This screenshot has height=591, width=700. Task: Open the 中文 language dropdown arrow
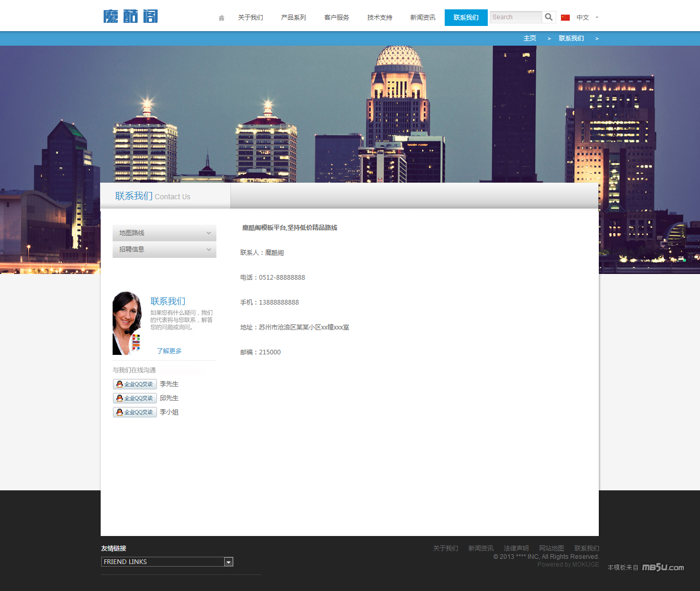coord(597,18)
